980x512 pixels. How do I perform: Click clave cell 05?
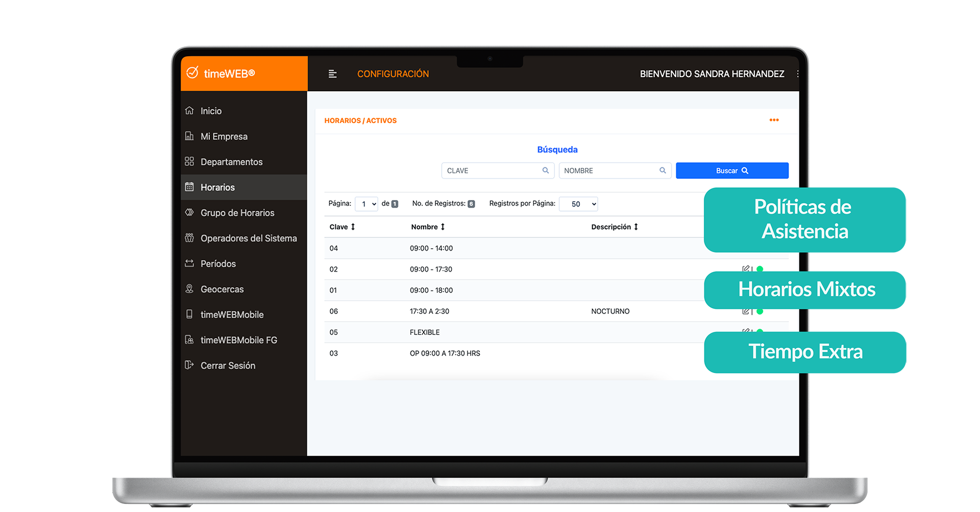click(x=333, y=332)
